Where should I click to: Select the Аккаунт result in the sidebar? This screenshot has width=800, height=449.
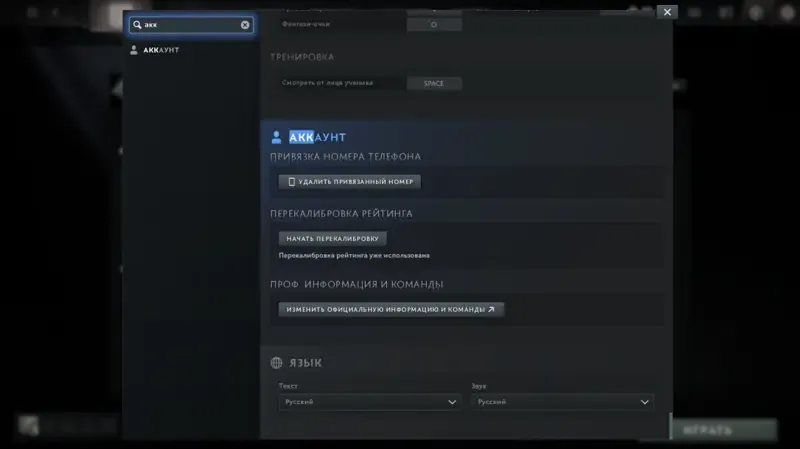(x=161, y=50)
